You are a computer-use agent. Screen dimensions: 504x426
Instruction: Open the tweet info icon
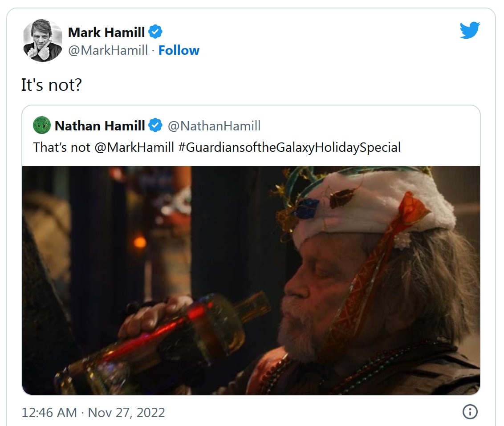470,412
